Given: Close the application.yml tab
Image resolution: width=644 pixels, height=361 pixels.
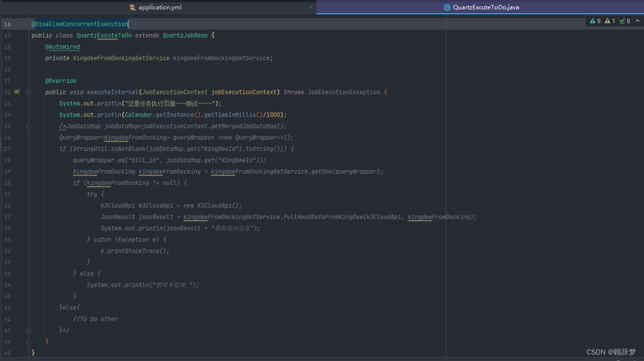Looking at the screenshot, I should (310, 7).
